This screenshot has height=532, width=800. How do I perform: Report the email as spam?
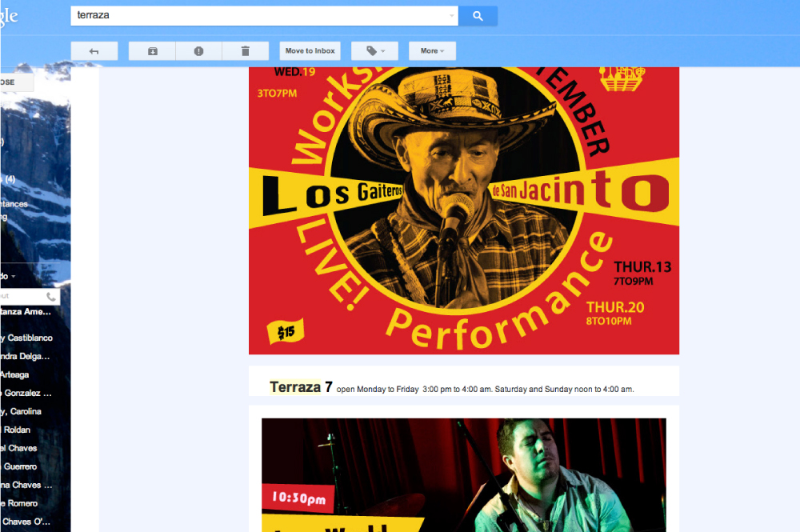pyautogui.click(x=198, y=51)
